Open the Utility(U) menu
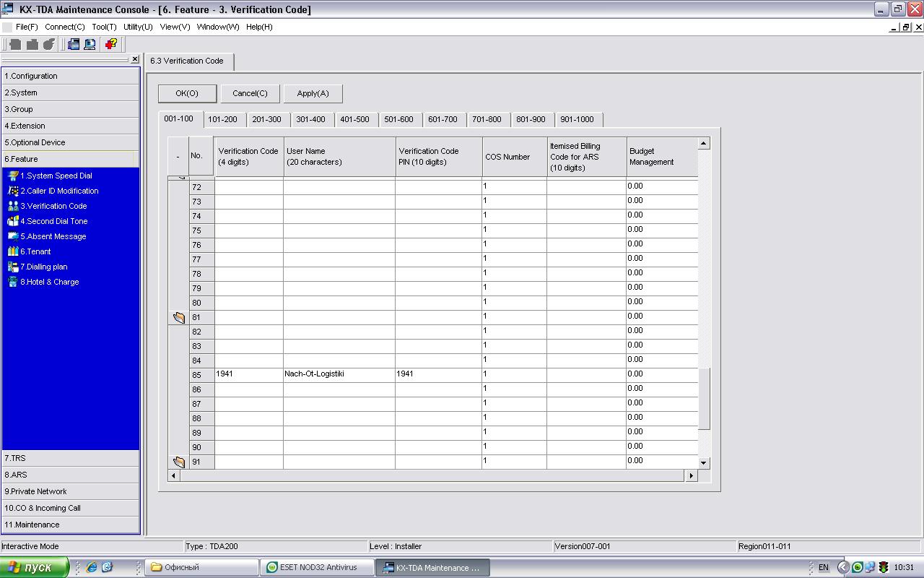924x578 pixels. (138, 27)
